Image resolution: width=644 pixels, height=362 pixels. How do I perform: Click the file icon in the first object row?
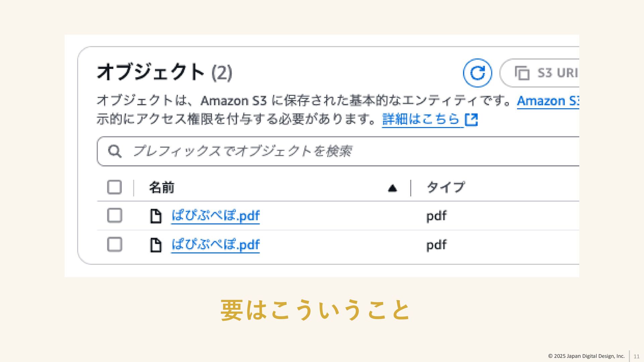click(x=155, y=216)
